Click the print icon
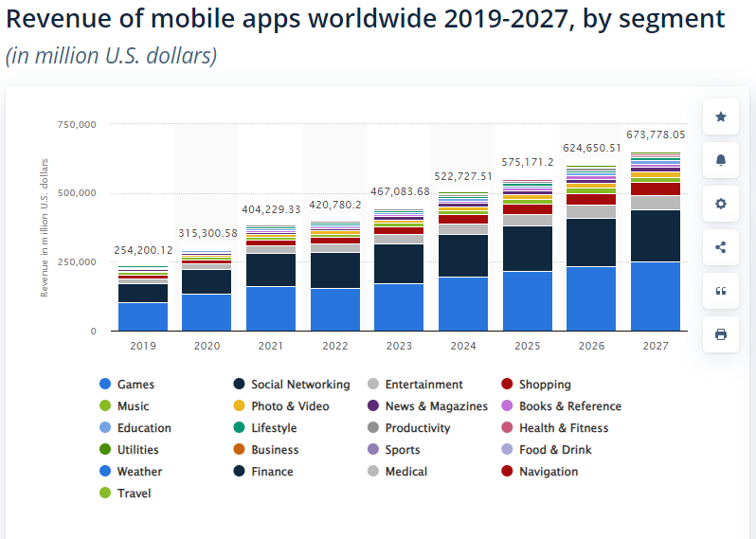 720,334
